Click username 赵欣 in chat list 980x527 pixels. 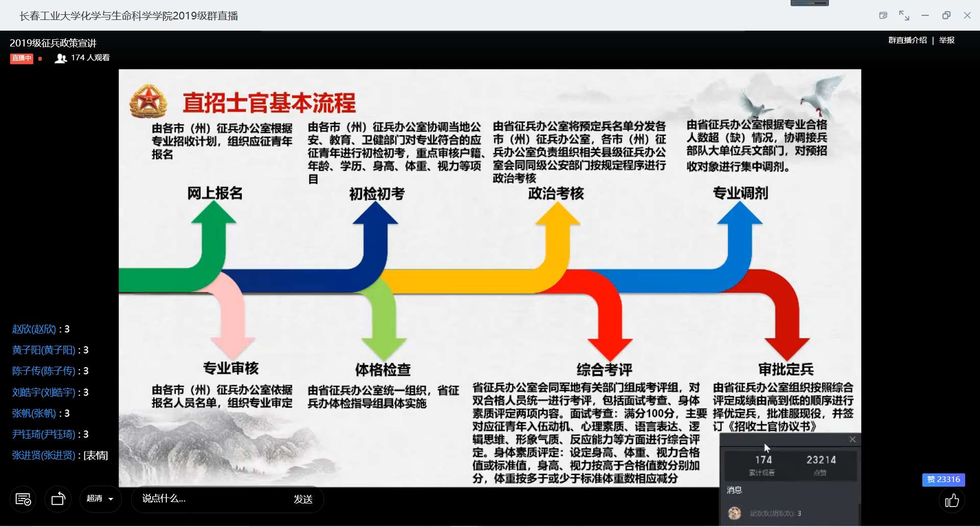coord(34,329)
